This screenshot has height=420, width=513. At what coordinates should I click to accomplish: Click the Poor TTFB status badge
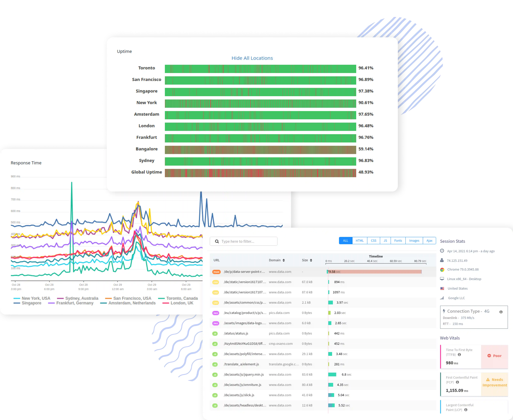pyautogui.click(x=494, y=356)
